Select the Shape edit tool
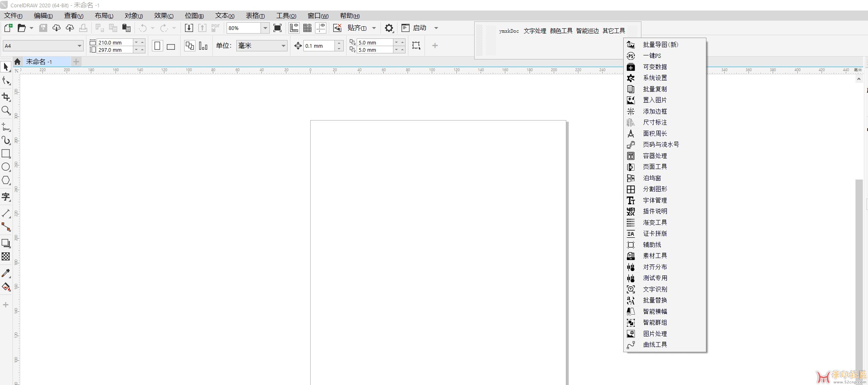The width and height of the screenshot is (868, 385). (x=6, y=81)
